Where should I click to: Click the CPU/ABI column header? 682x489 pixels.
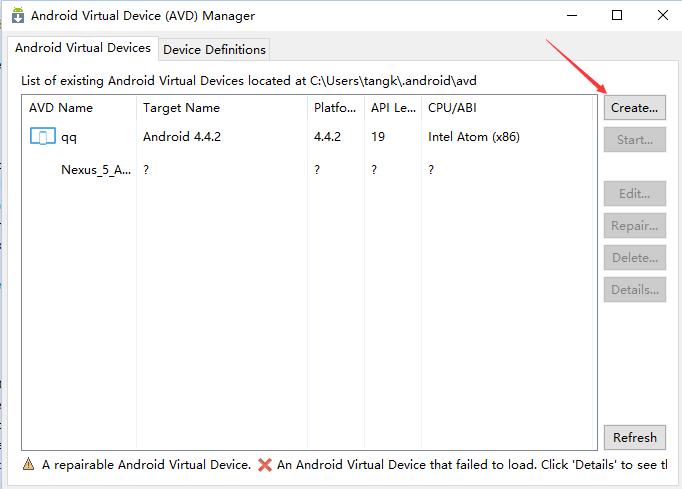point(507,107)
